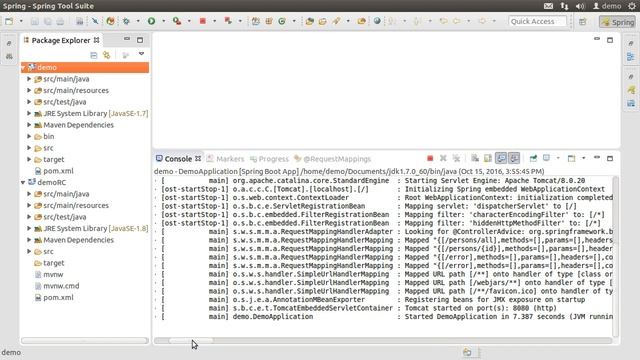The width and height of the screenshot is (640, 360).
Task: Click the Package Explorer horizontal scrollbar
Action: point(84,340)
